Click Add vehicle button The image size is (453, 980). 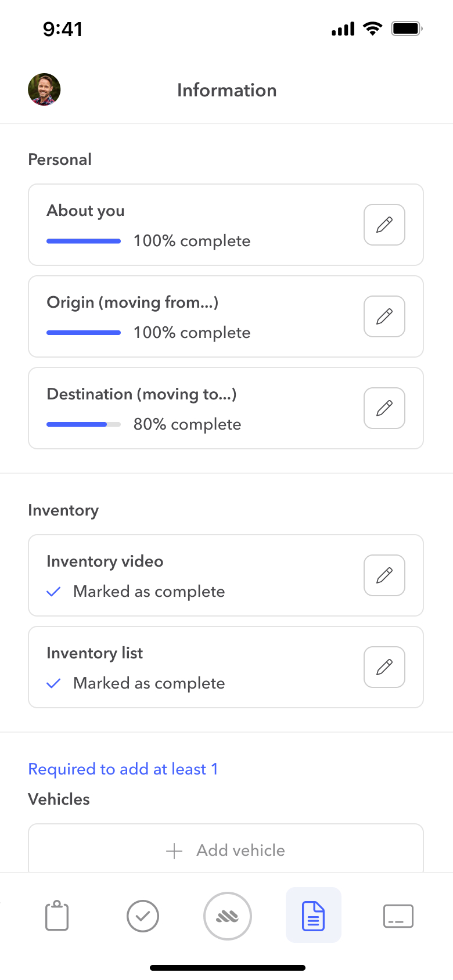point(240,851)
